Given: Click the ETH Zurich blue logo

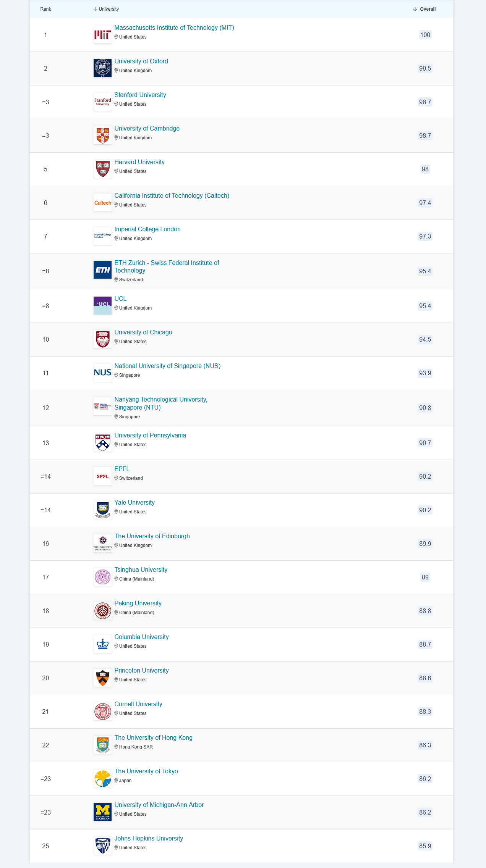Looking at the screenshot, I should pos(102,270).
